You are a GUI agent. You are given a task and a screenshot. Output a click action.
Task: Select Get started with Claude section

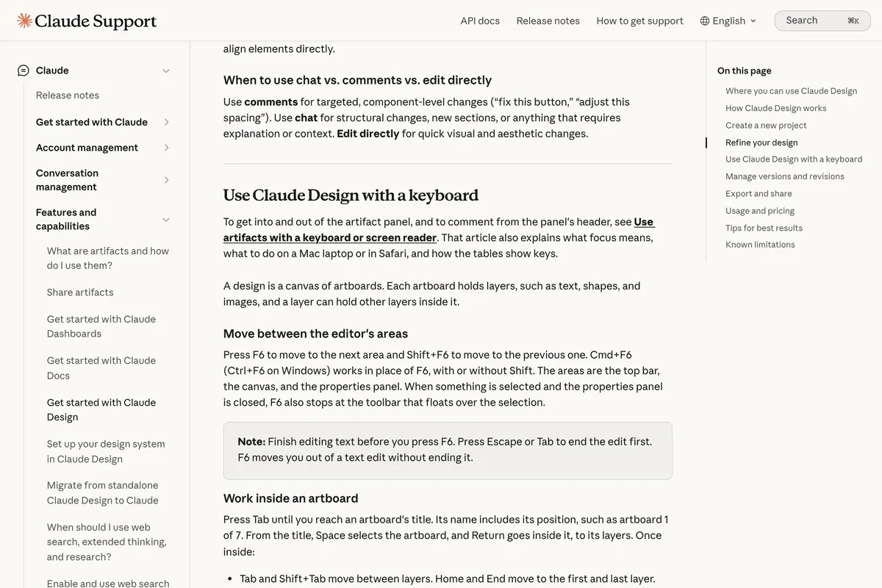92,122
